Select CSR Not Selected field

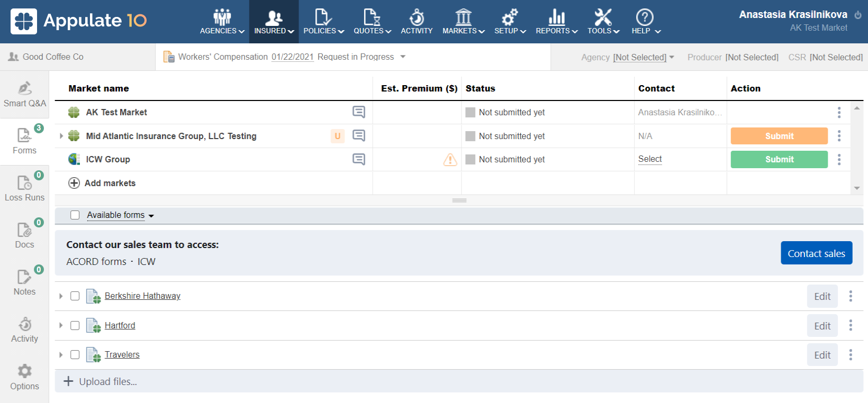[x=836, y=57]
